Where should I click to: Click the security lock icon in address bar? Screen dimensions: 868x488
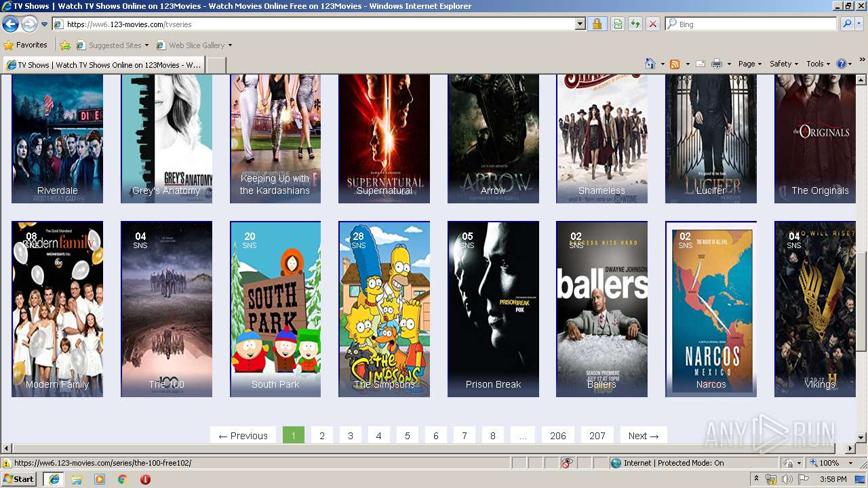click(x=597, y=24)
